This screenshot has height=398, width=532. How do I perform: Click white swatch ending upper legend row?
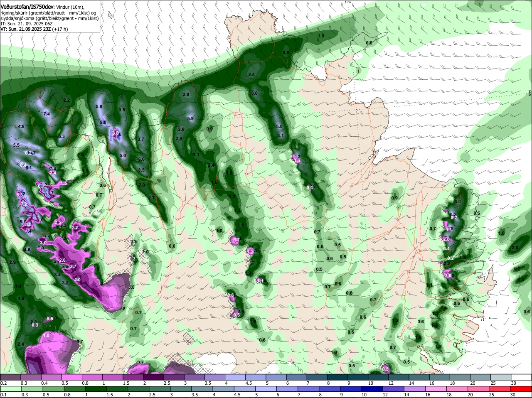(521, 377)
